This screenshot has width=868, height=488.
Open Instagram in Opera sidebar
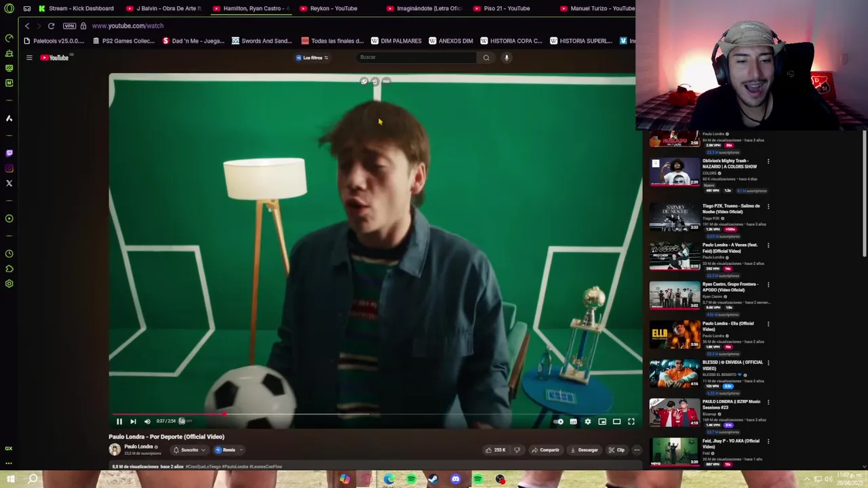9,168
